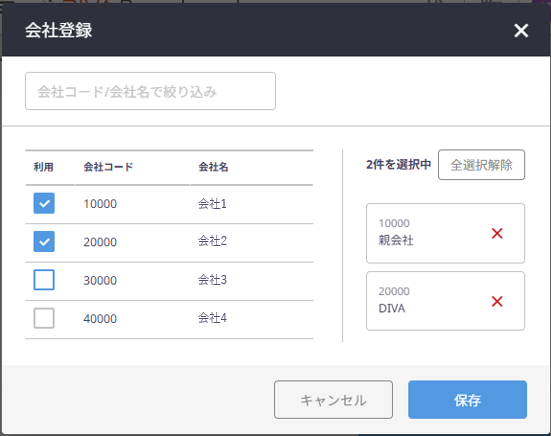Select the 会社1 name cell
The width and height of the screenshot is (551, 436).
coord(212,203)
